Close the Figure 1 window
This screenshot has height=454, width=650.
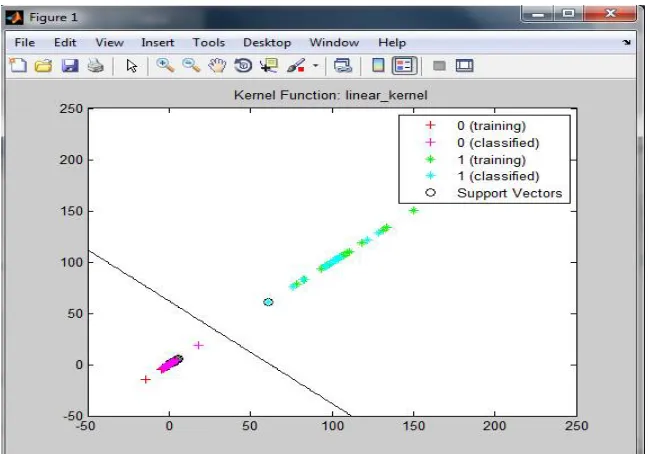click(x=610, y=14)
